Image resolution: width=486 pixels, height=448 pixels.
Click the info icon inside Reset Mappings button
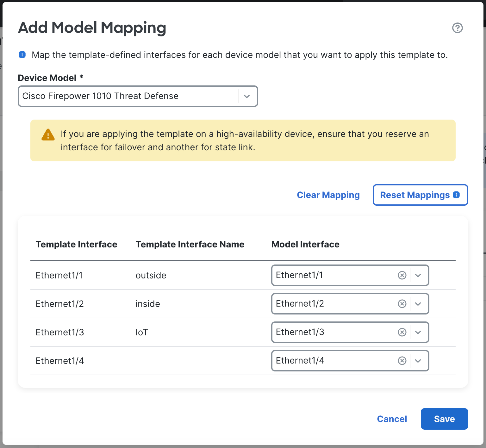[x=456, y=195]
